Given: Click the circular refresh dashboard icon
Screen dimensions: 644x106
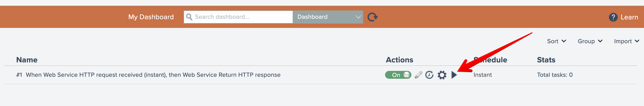Looking at the screenshot, I should [x=372, y=17].
